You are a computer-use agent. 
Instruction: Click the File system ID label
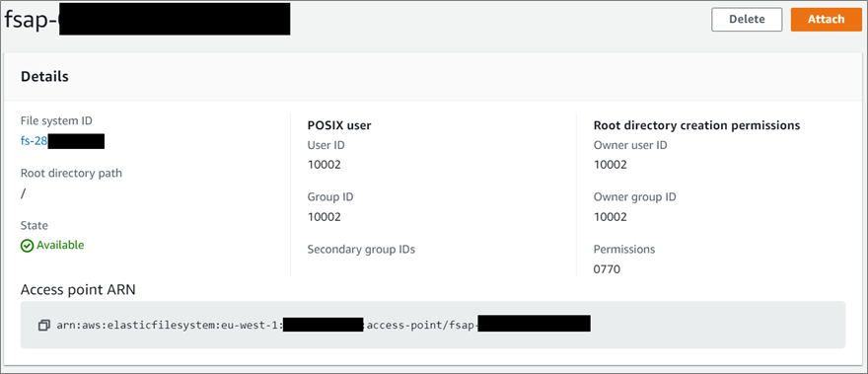click(x=56, y=120)
